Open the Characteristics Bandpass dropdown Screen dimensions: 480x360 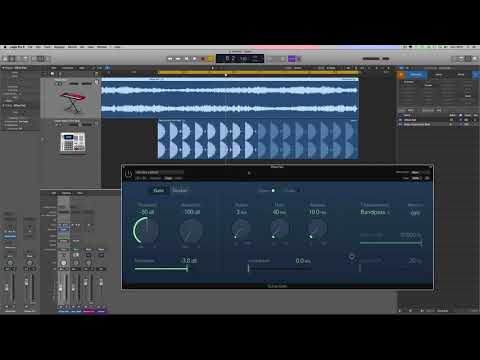point(375,212)
